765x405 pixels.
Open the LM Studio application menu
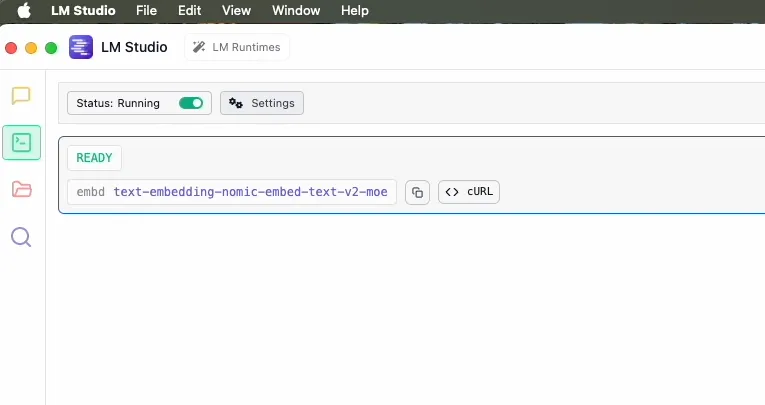[x=83, y=10]
